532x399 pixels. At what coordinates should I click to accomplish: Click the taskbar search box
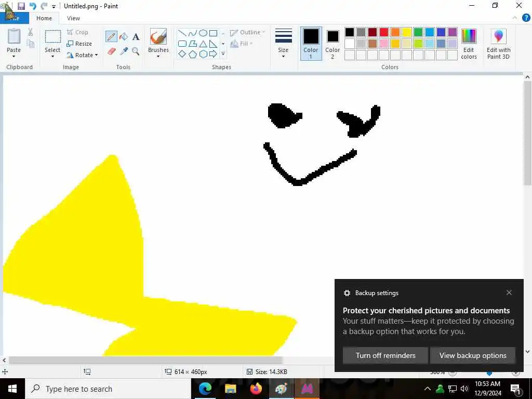click(108, 389)
